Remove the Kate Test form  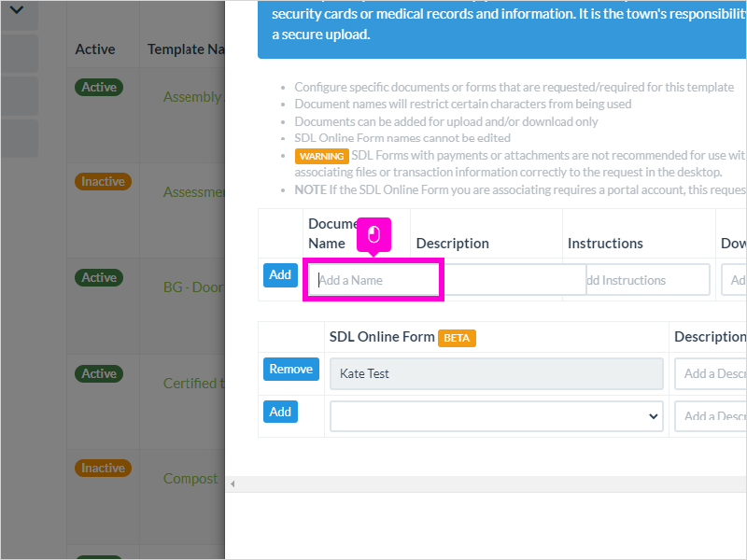pos(291,369)
